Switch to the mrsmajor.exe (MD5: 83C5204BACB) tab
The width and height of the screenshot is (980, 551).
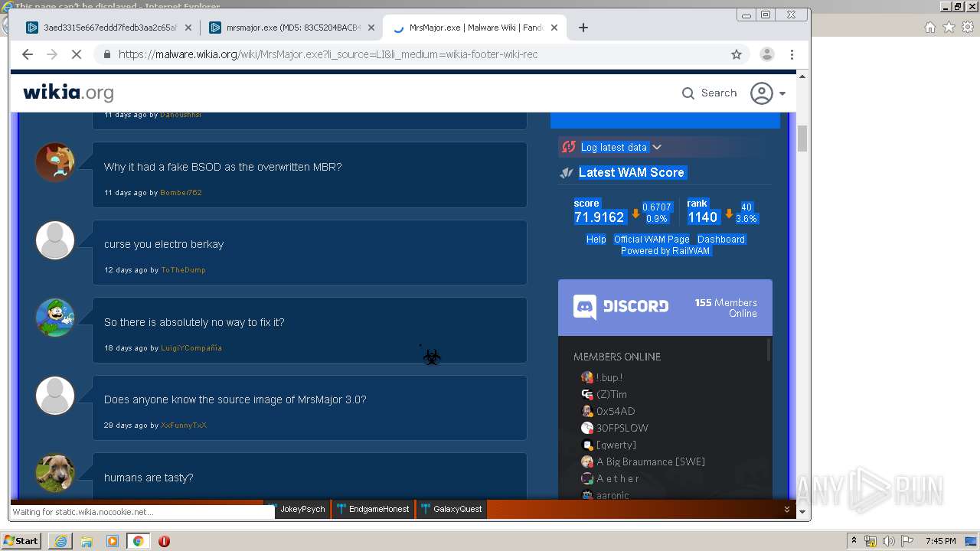tap(293, 28)
